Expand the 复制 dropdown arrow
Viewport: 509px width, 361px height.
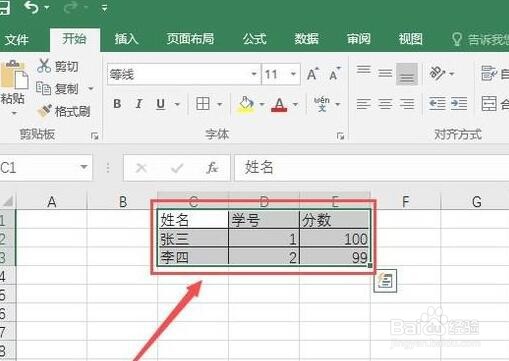(91, 89)
